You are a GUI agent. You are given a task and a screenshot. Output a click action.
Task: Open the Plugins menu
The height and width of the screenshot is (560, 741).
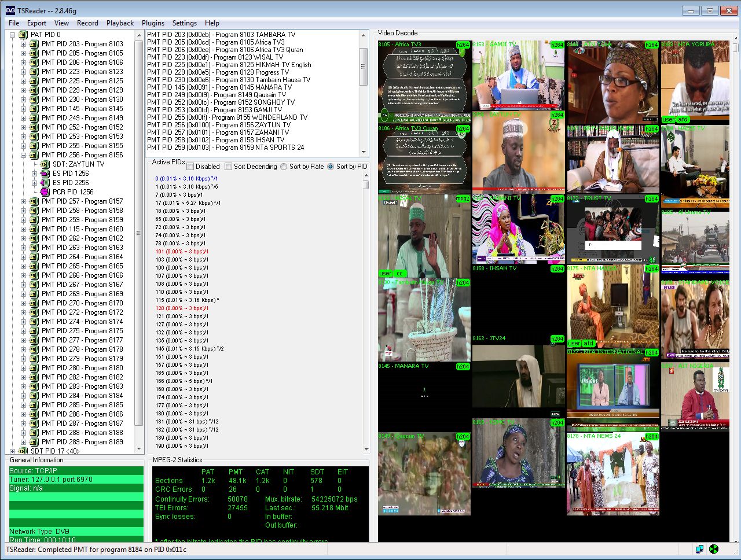point(153,23)
